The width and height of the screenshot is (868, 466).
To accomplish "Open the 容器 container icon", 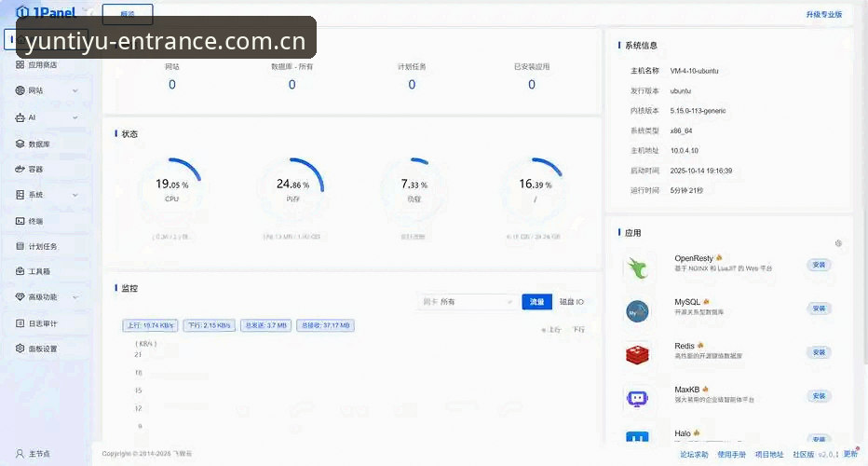I will coord(20,169).
